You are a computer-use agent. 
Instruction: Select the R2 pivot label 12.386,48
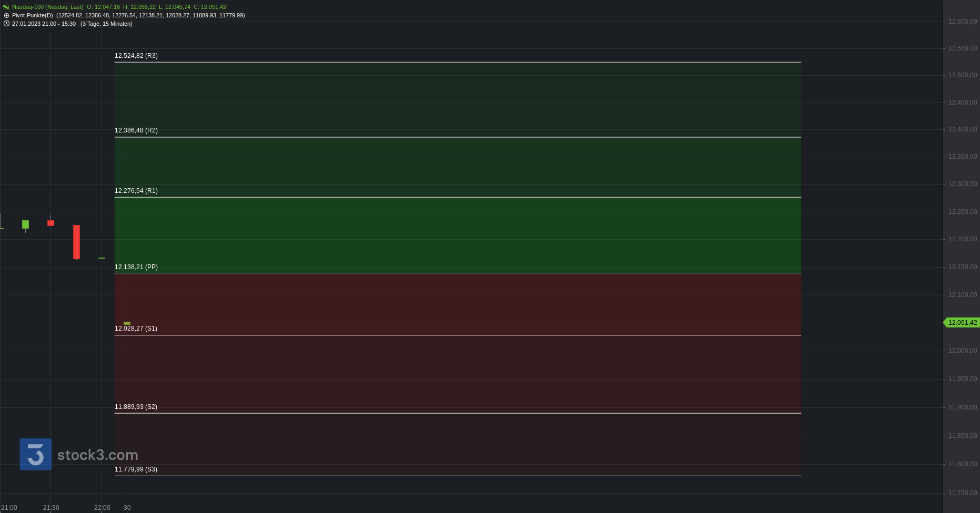[136, 130]
